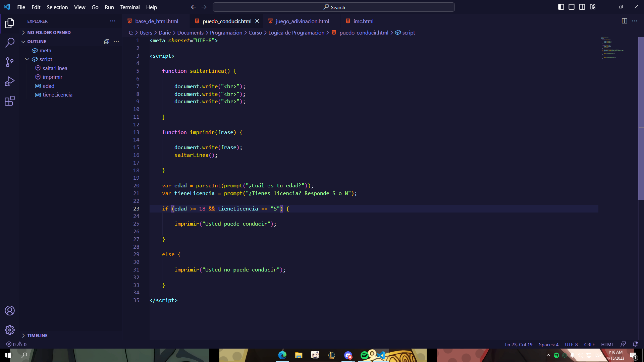Screen dimensions: 644x362
Task: Select the meta item in Outline
Action: pos(45,51)
